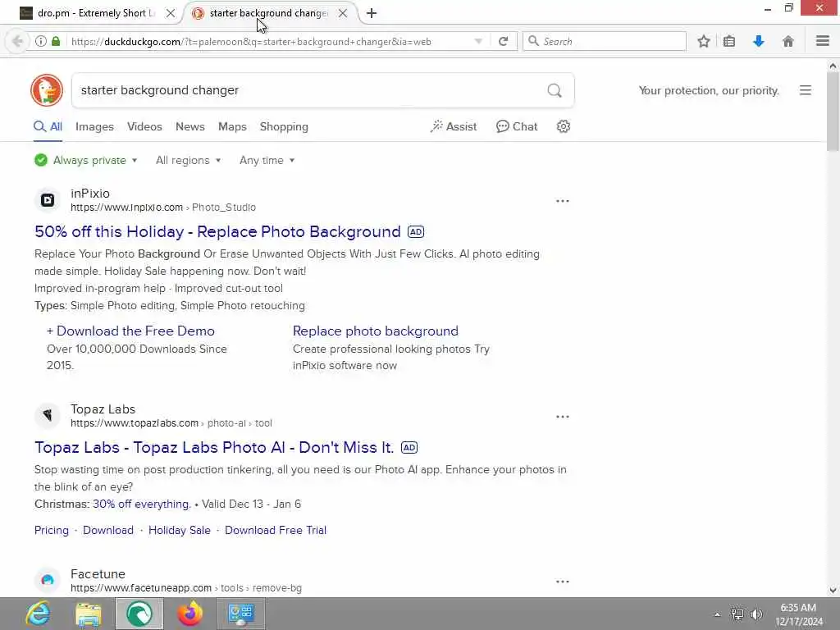Reload the current page
The width and height of the screenshot is (840, 630).
[x=503, y=41]
